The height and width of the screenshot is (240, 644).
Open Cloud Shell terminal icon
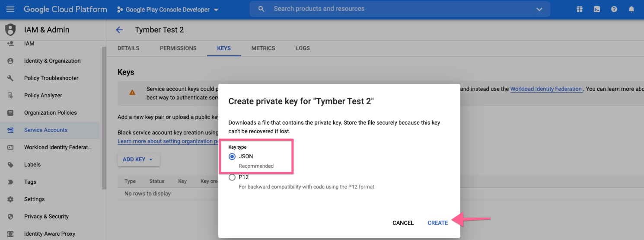(597, 9)
